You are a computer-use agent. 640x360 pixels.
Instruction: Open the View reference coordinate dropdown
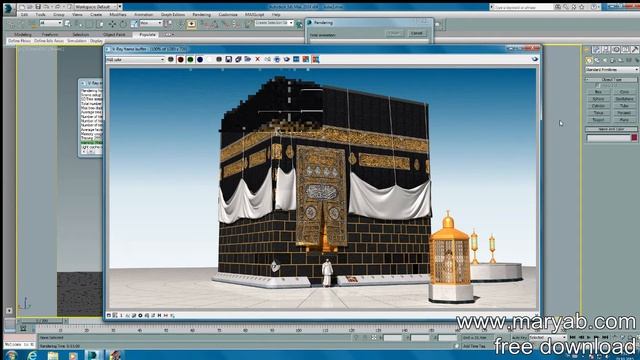(151, 23)
